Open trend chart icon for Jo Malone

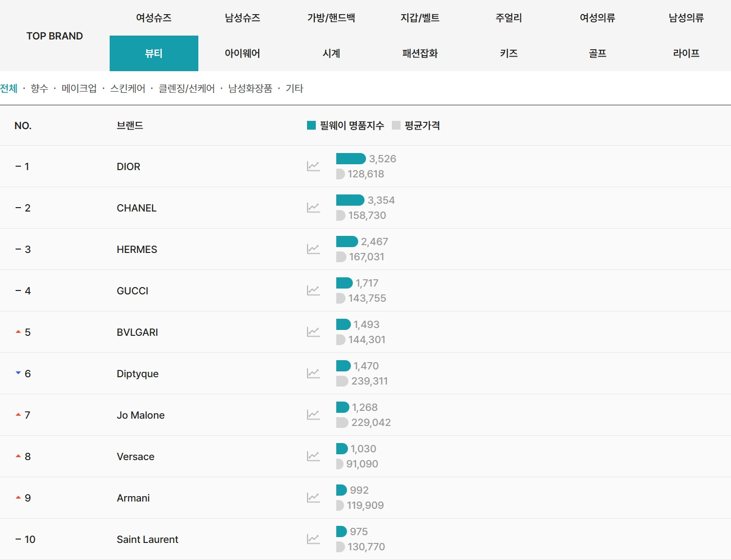(313, 415)
